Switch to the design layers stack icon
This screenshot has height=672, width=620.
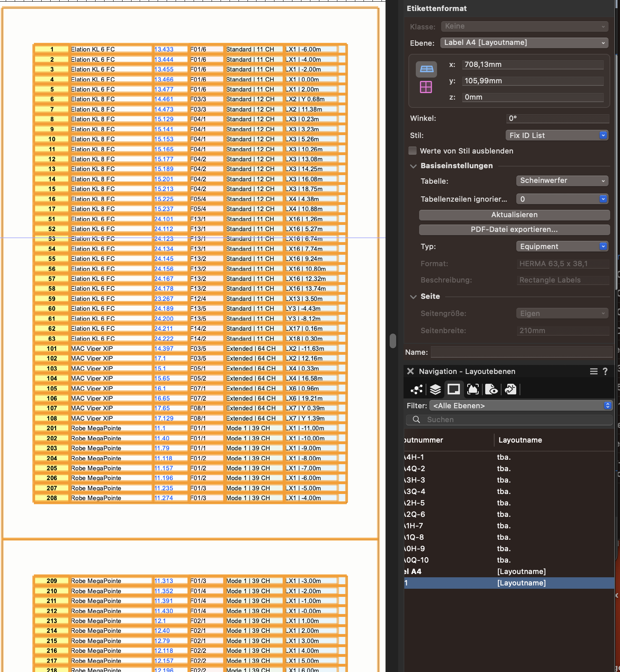[x=435, y=389]
